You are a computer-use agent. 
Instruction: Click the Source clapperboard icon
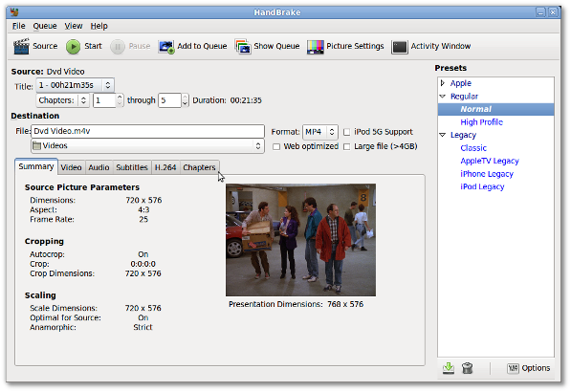coord(21,46)
